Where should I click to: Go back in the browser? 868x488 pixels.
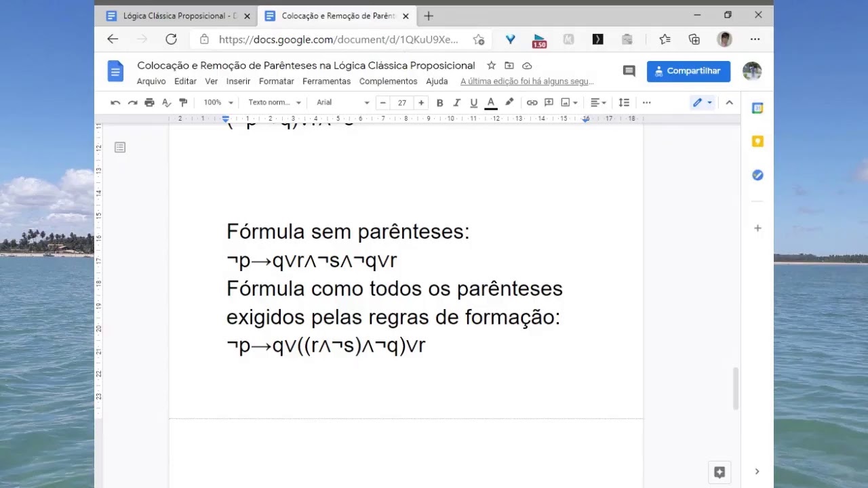pyautogui.click(x=113, y=39)
